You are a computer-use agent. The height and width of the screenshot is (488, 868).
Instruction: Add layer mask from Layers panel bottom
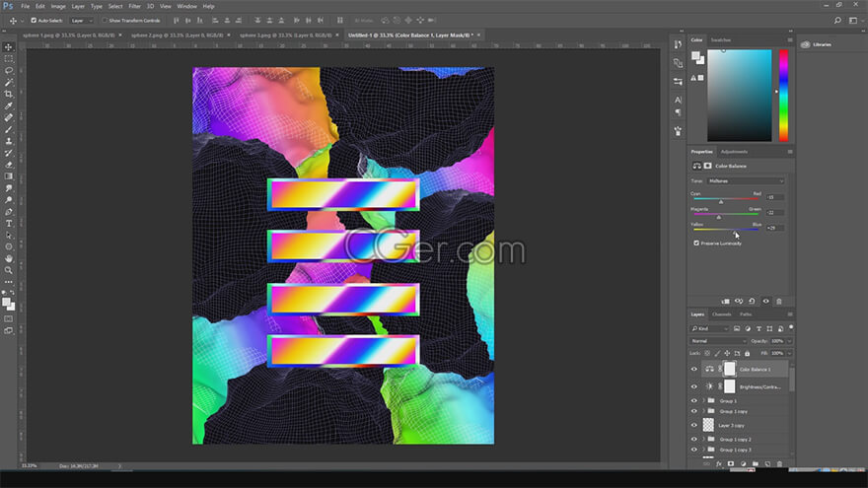pyautogui.click(x=731, y=464)
